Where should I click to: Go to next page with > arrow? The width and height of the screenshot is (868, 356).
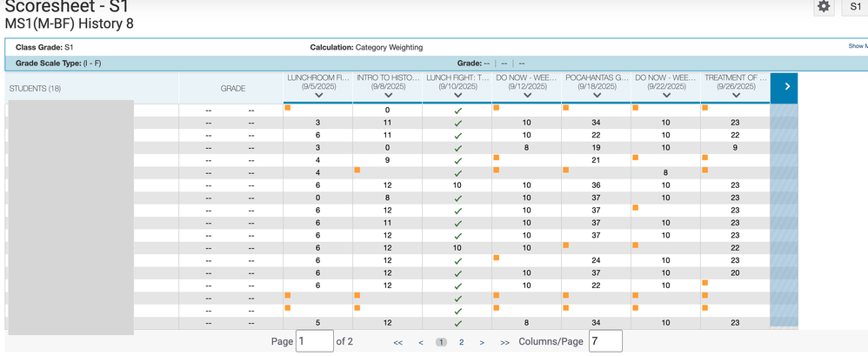coord(482,343)
